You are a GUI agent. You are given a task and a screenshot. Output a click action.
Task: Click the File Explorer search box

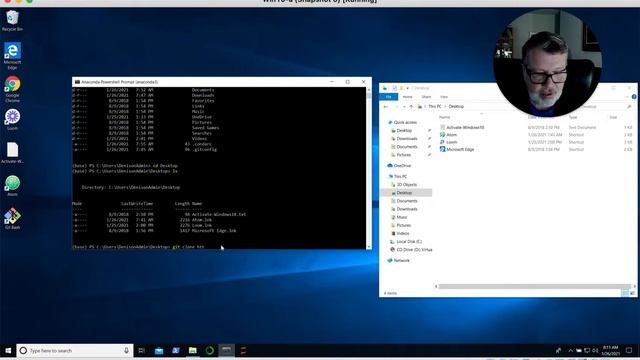tap(606, 107)
